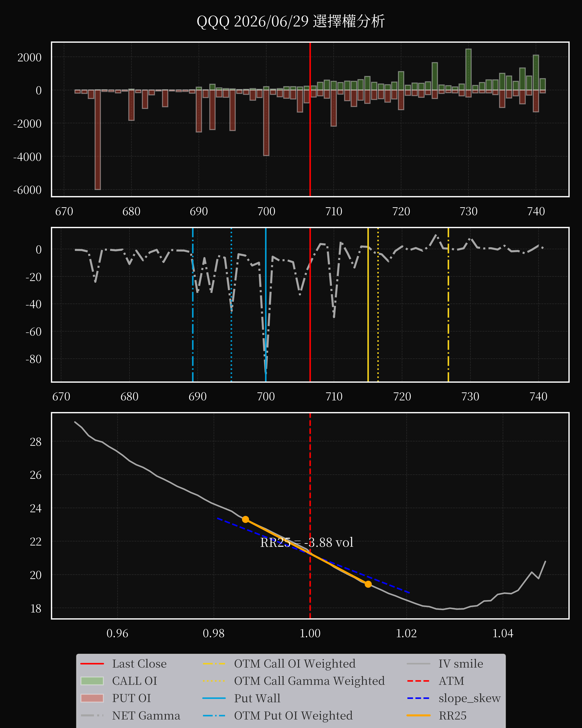Click the '1.04' x-axis label in IV chart
The width and height of the screenshot is (582, 728).
[x=503, y=633]
